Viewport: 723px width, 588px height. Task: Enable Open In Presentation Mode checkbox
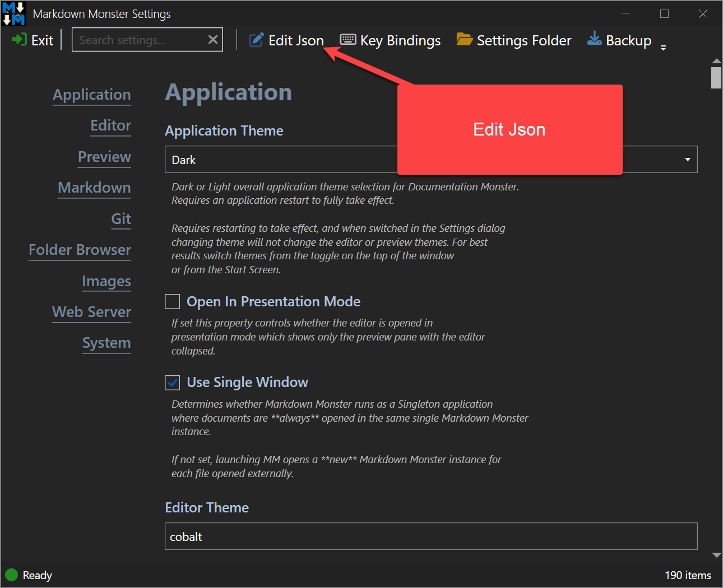pyautogui.click(x=172, y=301)
